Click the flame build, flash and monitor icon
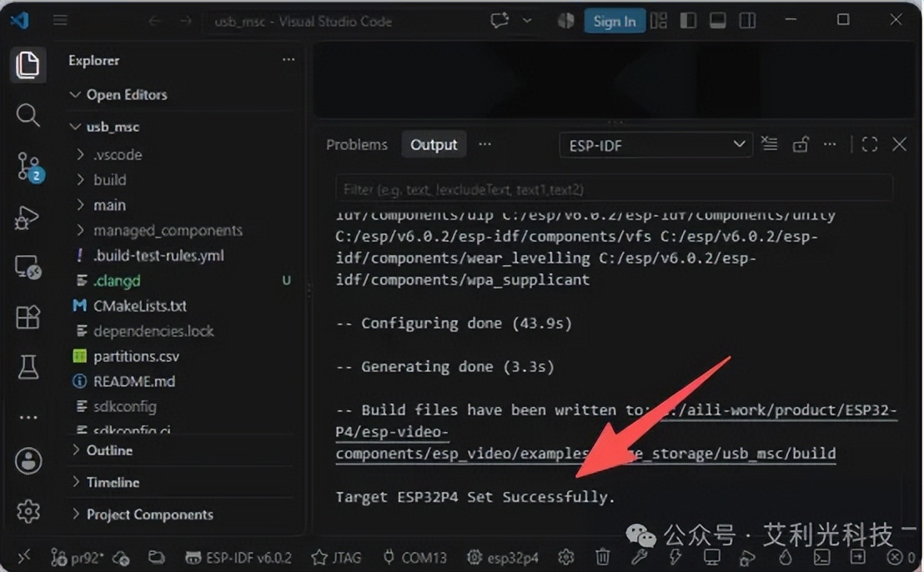The image size is (924, 572). 785,557
